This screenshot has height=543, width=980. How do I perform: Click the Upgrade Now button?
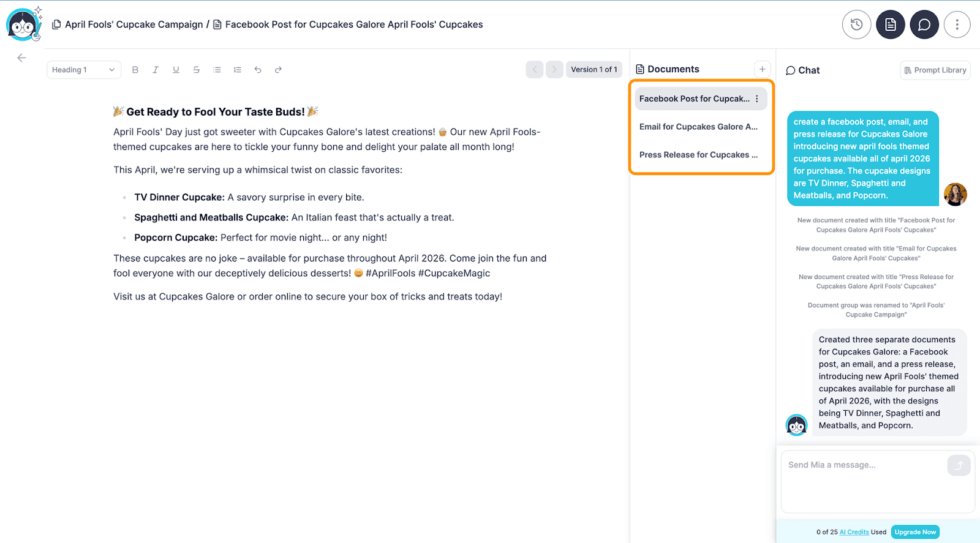coord(915,532)
